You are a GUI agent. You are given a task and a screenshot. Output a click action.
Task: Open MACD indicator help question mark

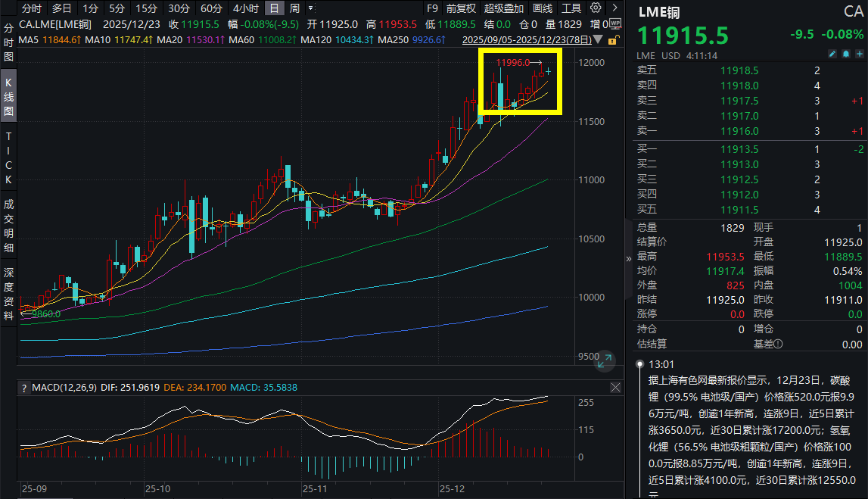click(x=24, y=388)
